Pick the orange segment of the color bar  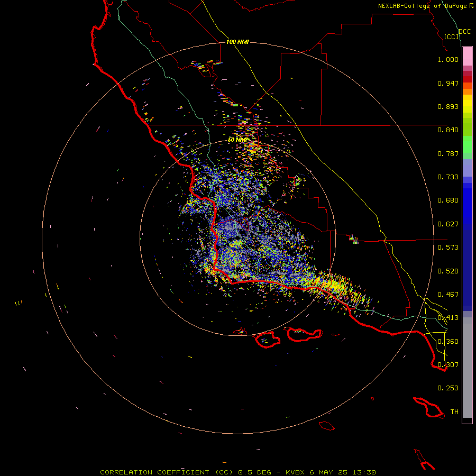click(467, 91)
